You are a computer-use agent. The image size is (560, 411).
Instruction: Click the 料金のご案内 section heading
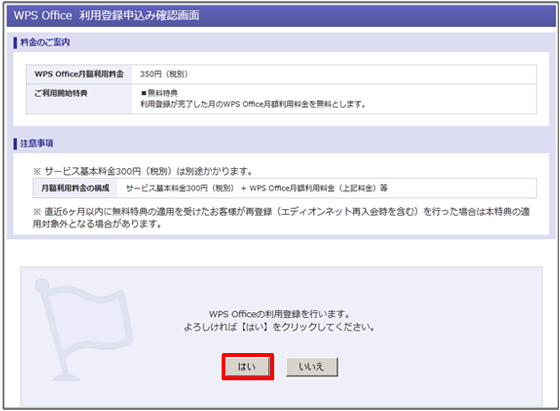coord(45,42)
